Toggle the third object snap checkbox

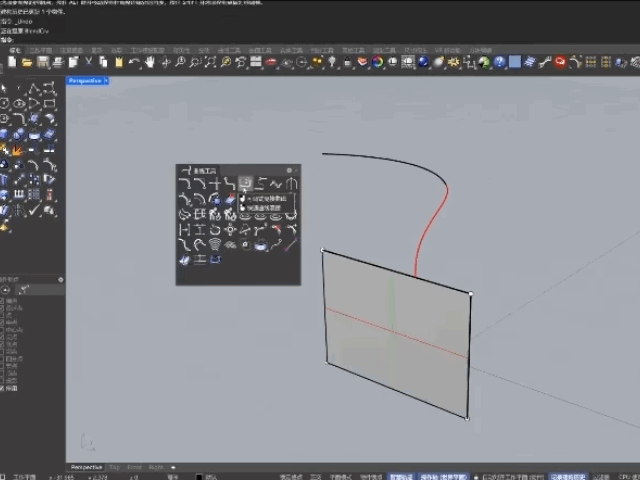(x=3, y=315)
